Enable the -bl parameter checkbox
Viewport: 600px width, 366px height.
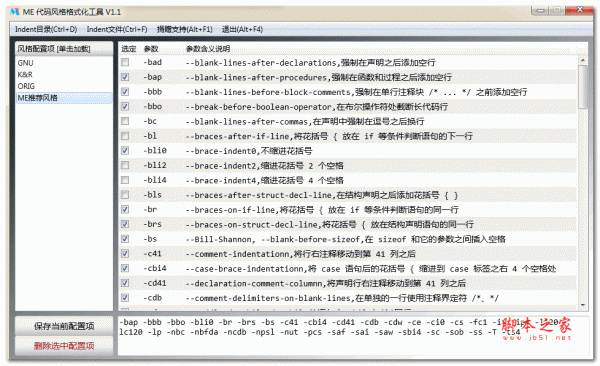point(125,136)
